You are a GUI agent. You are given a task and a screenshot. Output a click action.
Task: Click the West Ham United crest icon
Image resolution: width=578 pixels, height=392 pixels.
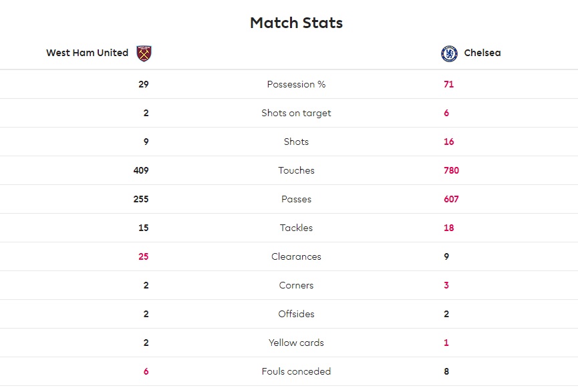click(144, 53)
